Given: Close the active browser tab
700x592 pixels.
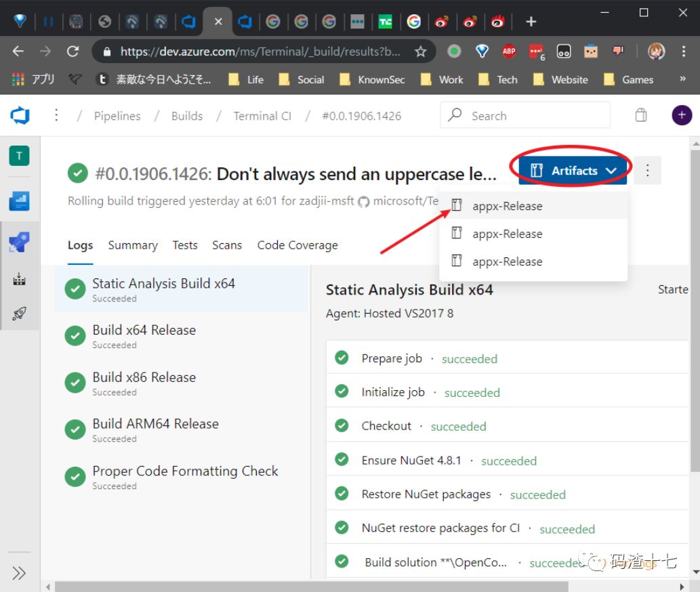Looking at the screenshot, I should pos(218,22).
